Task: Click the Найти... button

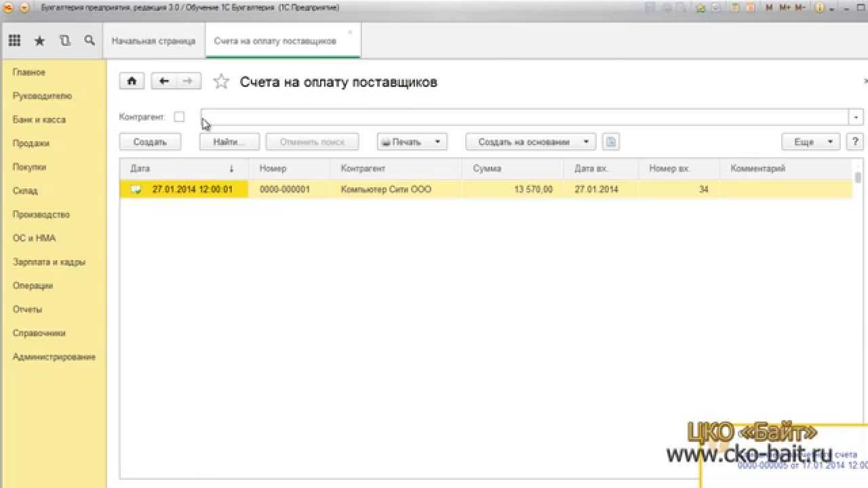Action: point(230,142)
